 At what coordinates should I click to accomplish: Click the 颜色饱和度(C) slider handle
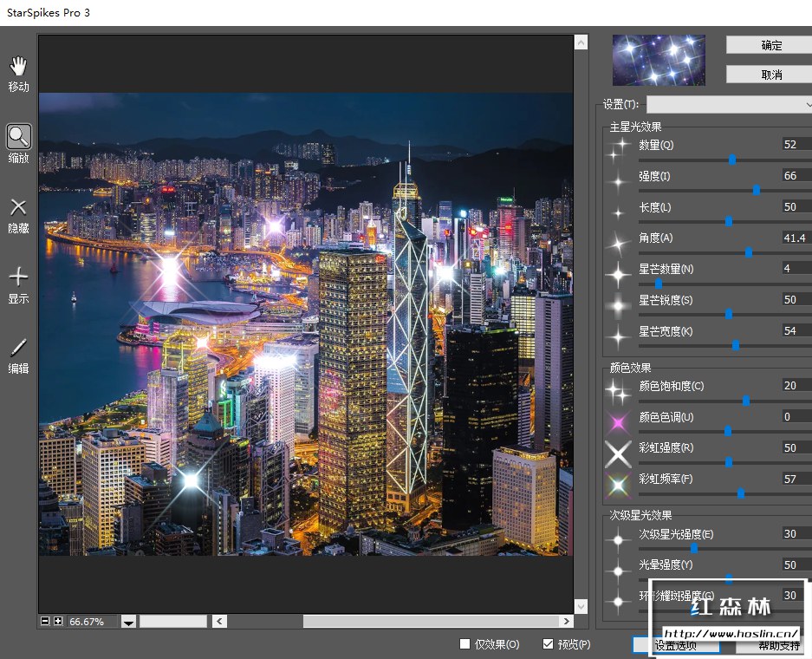coord(746,401)
